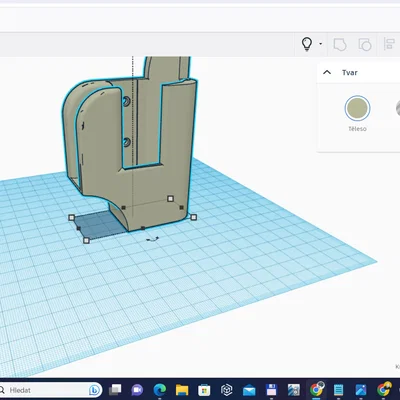The height and width of the screenshot is (400, 400).
Task: Click the Hledat taskbar search box
Action: click(50, 390)
